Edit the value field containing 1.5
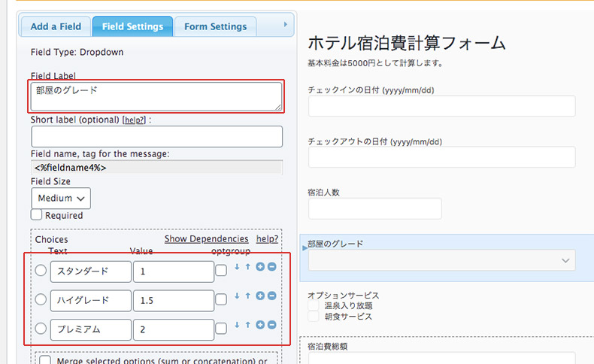Image resolution: width=594 pixels, height=364 pixels. tap(174, 300)
